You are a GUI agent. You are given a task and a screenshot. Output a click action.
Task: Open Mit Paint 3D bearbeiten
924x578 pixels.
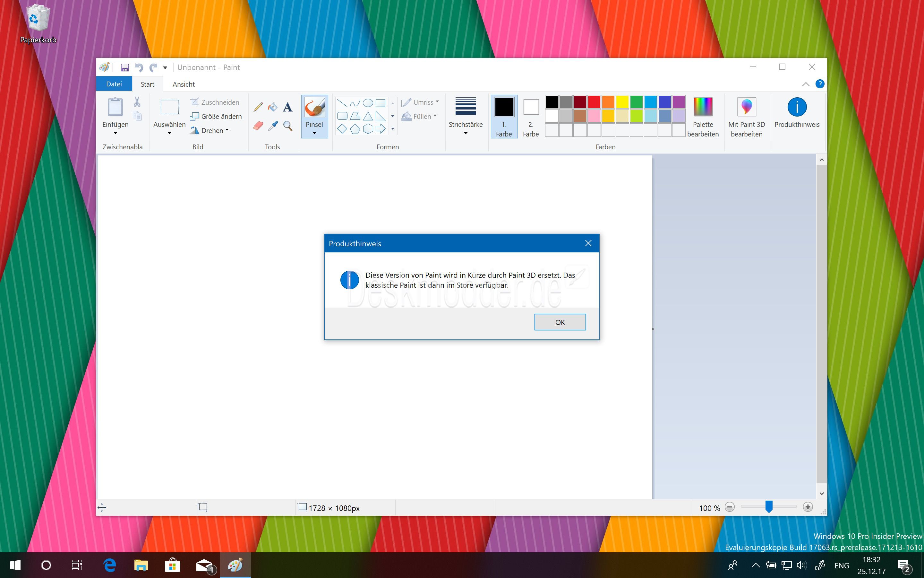747,117
